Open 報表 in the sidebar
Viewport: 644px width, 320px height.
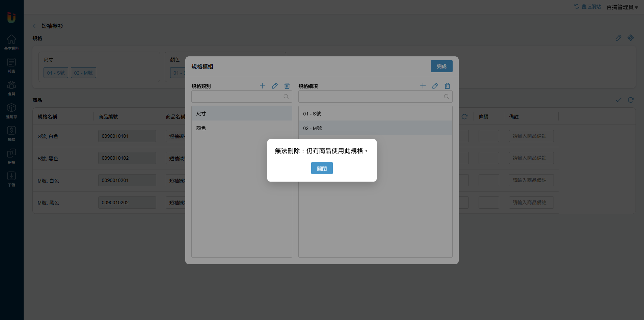11,65
